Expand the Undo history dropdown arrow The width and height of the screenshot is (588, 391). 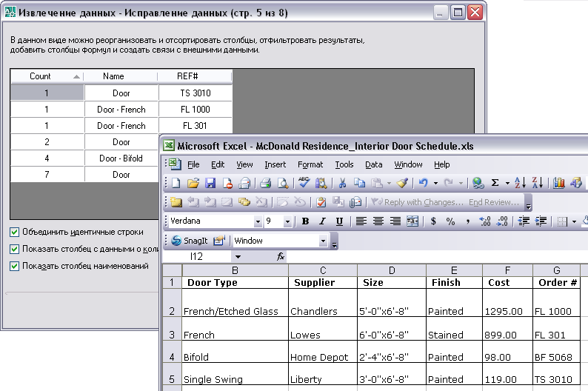435,184
